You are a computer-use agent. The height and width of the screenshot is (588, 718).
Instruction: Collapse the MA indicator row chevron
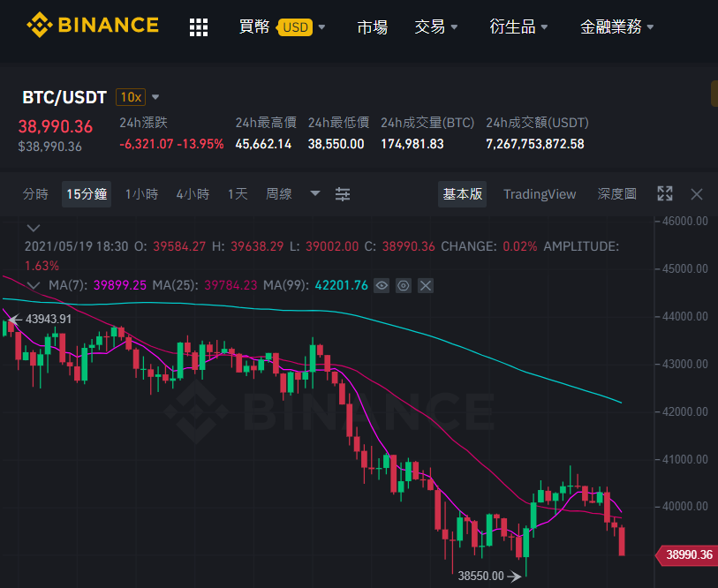click(34, 286)
